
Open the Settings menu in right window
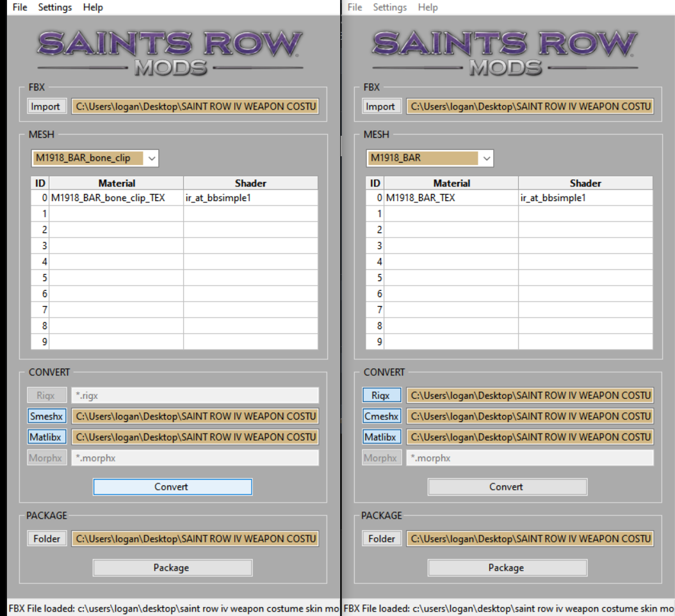coord(389,7)
